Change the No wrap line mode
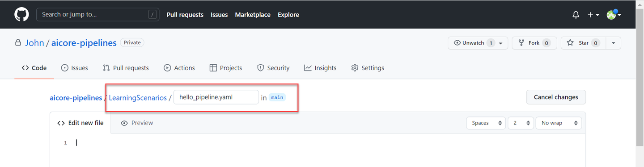The width and height of the screenshot is (644, 167). (559, 123)
